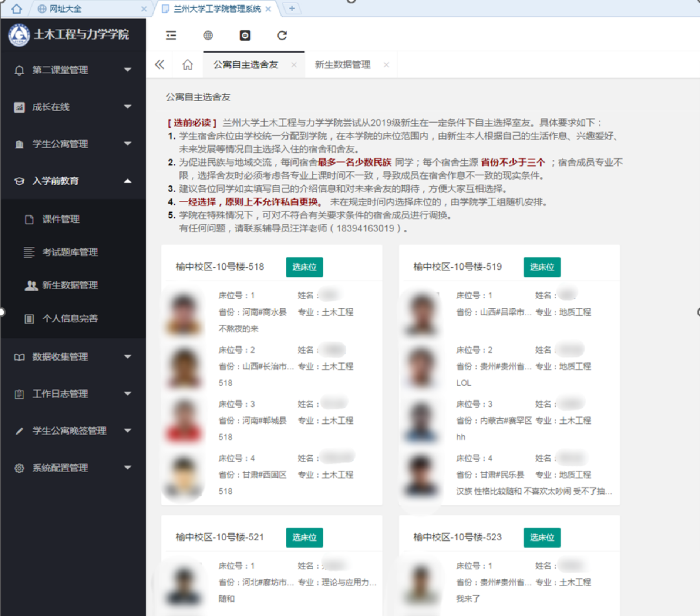Click 选床位 for room 10号楼-519

coord(542,267)
